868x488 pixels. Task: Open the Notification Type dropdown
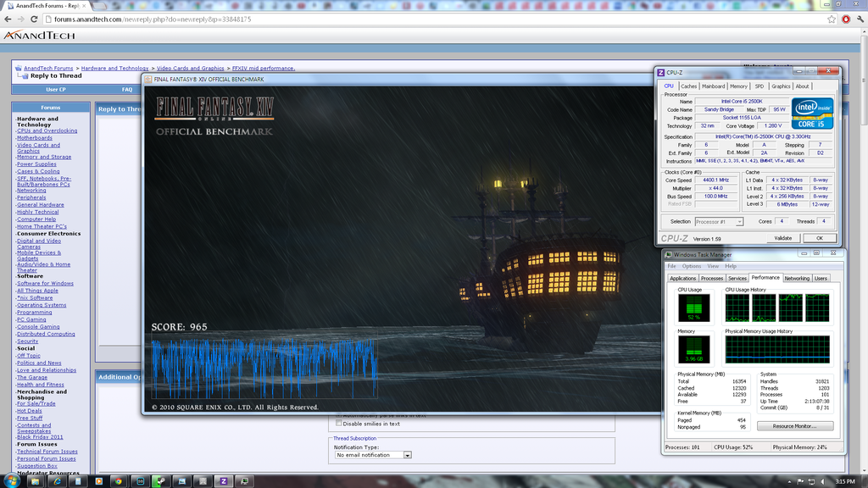pos(373,455)
